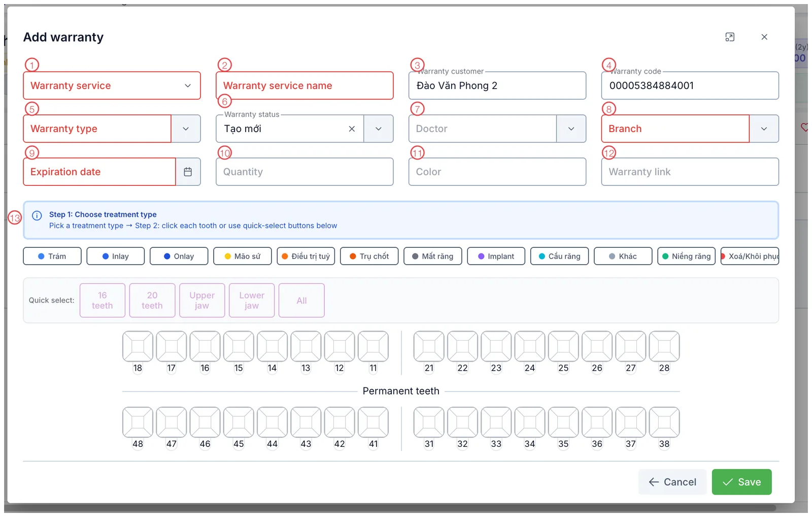Choose the Inlay treatment type
This screenshot has width=812, height=517.
(x=116, y=256)
